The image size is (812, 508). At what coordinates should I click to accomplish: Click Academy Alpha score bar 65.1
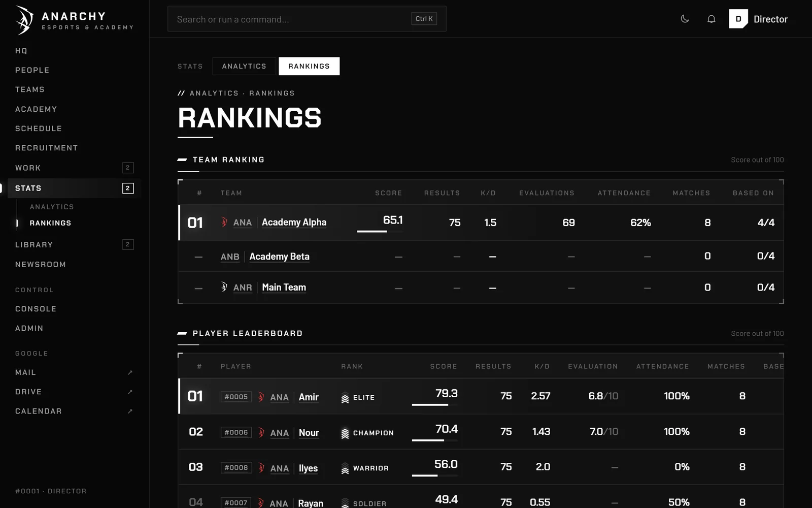point(380,231)
